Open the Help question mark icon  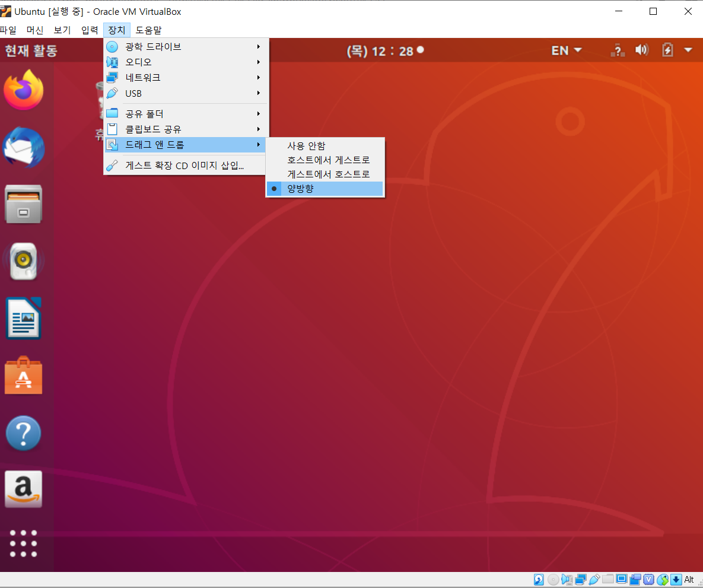[23, 433]
